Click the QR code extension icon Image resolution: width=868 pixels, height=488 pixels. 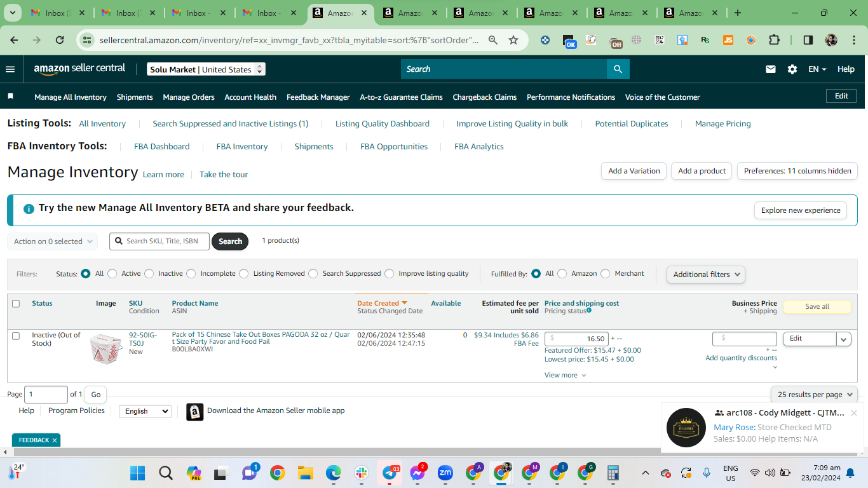(x=660, y=40)
